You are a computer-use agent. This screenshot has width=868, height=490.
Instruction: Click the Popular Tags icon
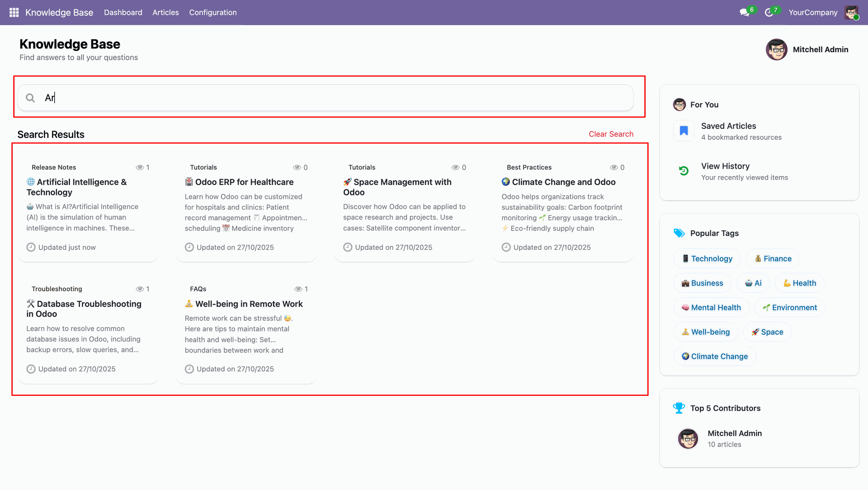pyautogui.click(x=679, y=233)
